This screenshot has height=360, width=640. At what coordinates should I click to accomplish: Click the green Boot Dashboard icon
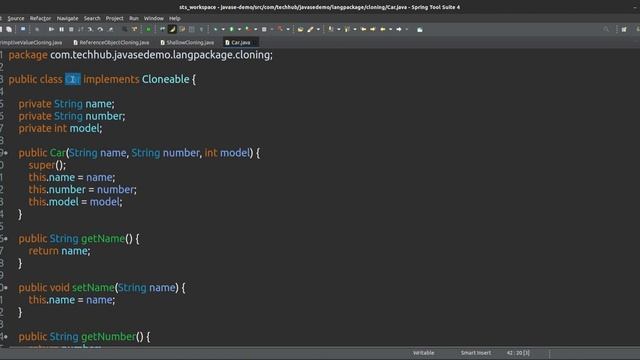click(x=149, y=29)
